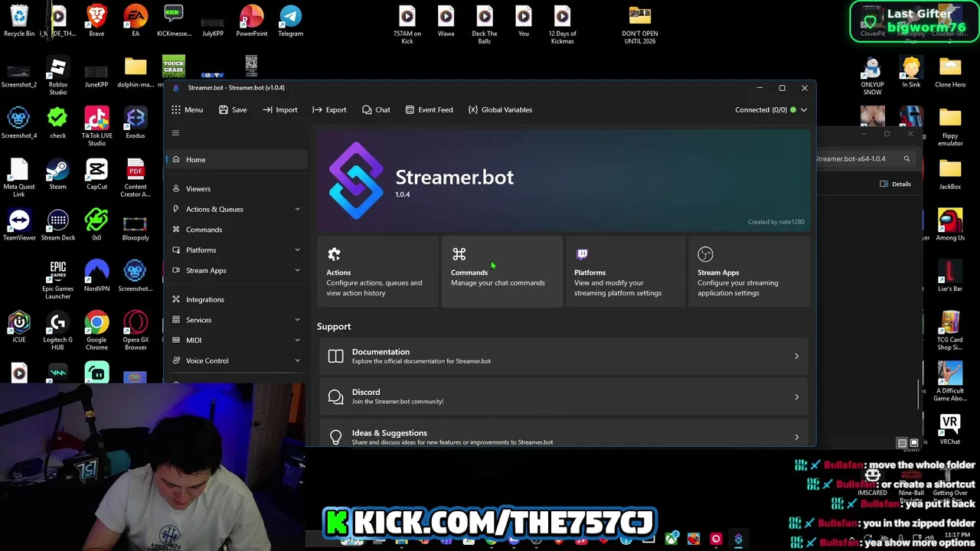Select the VRChat desktop icon
Viewport: 980px width, 551px height.
click(950, 429)
